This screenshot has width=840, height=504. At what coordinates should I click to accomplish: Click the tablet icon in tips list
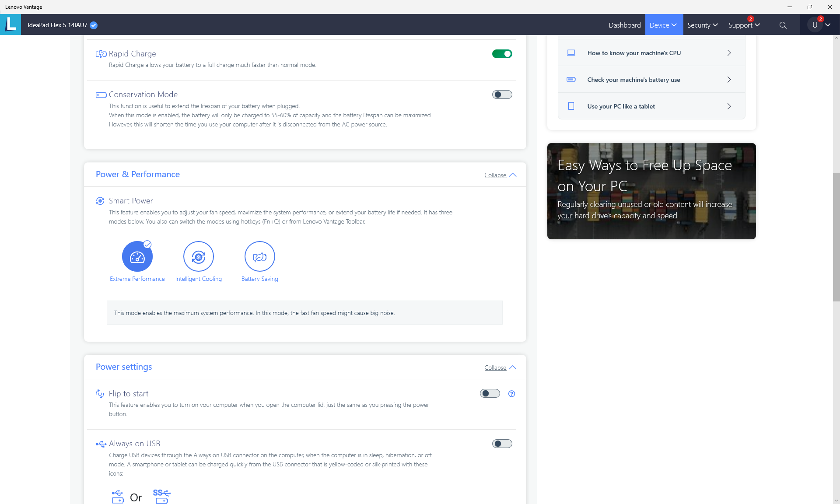[571, 106]
